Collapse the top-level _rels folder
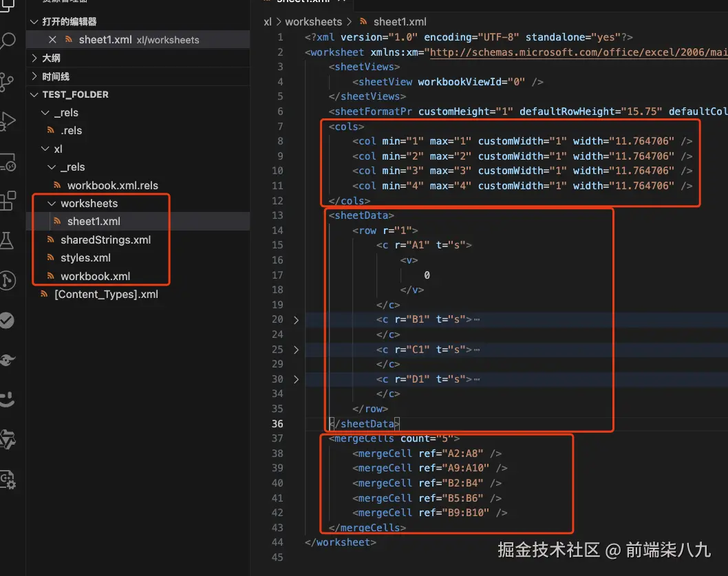728x576 pixels. tap(45, 112)
